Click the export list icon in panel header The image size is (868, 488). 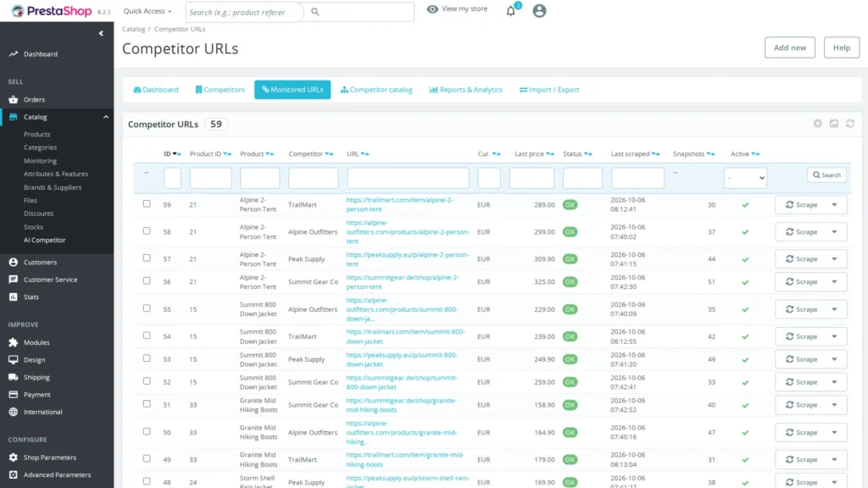pos(834,124)
